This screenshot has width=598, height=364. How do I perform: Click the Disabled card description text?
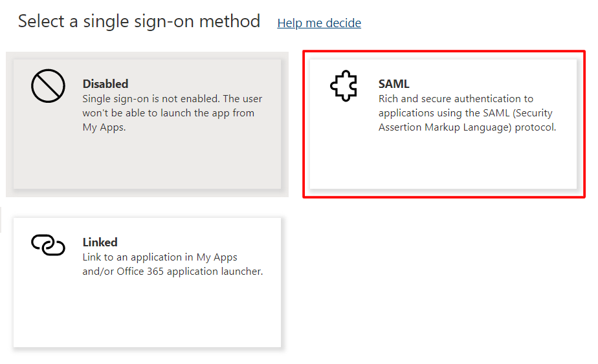pyautogui.click(x=172, y=113)
